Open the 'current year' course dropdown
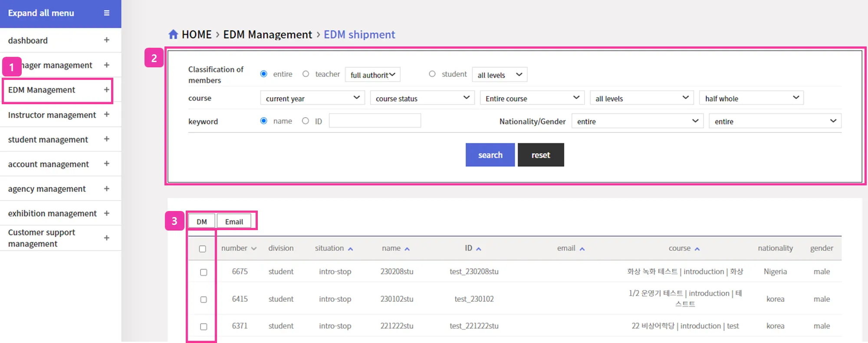The width and height of the screenshot is (868, 343). (x=312, y=98)
